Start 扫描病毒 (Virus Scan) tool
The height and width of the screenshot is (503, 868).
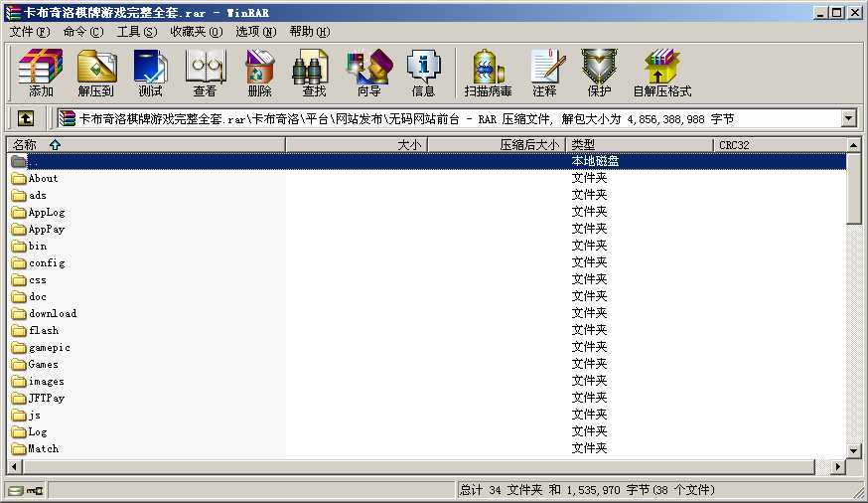coord(488,73)
